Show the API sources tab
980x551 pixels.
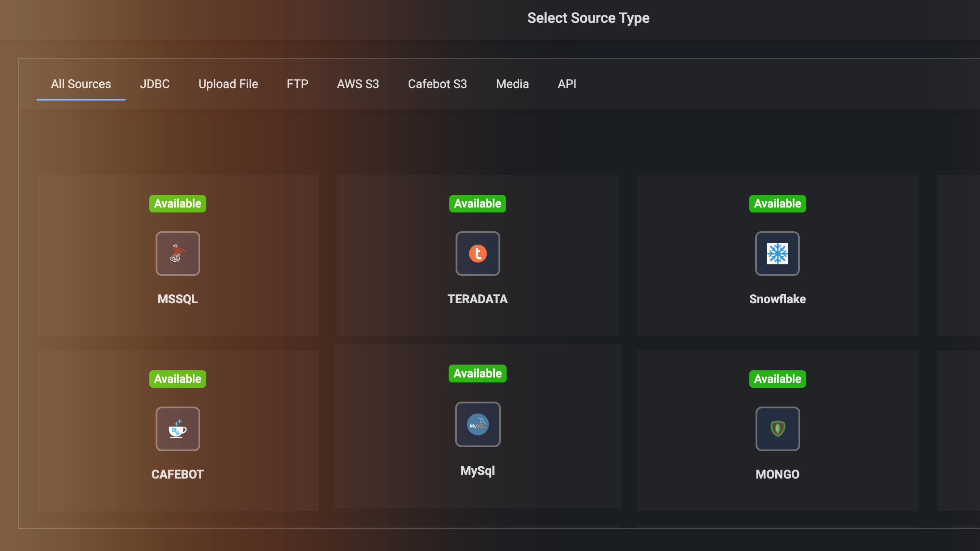(x=567, y=84)
